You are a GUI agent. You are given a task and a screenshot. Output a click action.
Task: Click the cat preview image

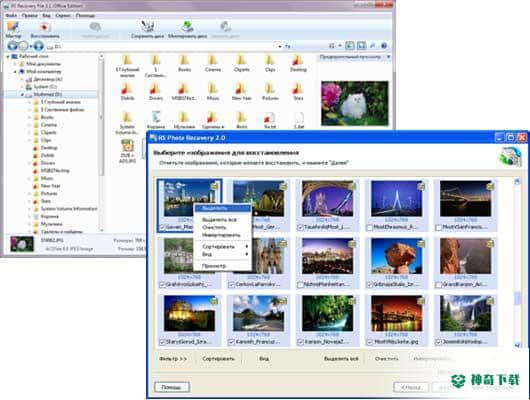[x=355, y=103]
